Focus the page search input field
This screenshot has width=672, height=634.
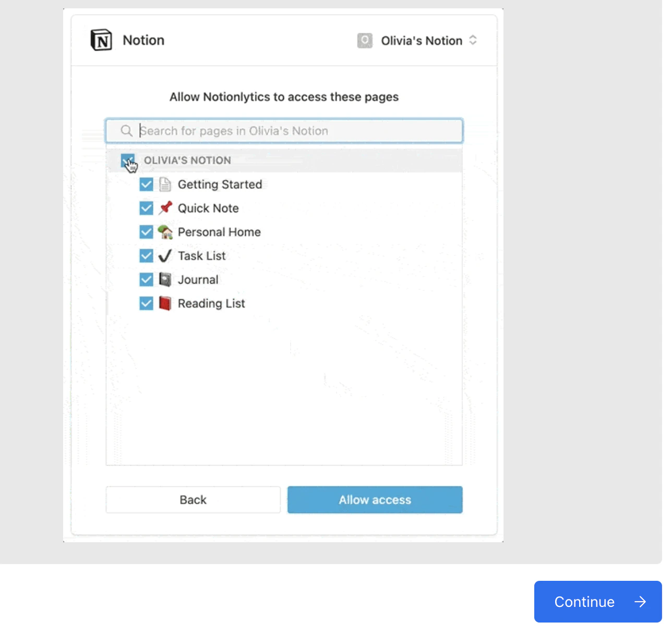(x=284, y=131)
